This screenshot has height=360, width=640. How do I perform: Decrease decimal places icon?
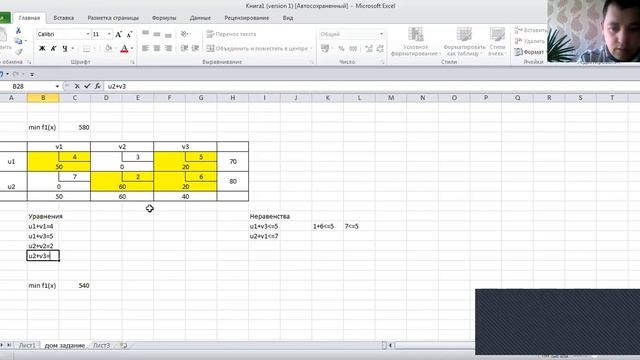[x=380, y=49]
